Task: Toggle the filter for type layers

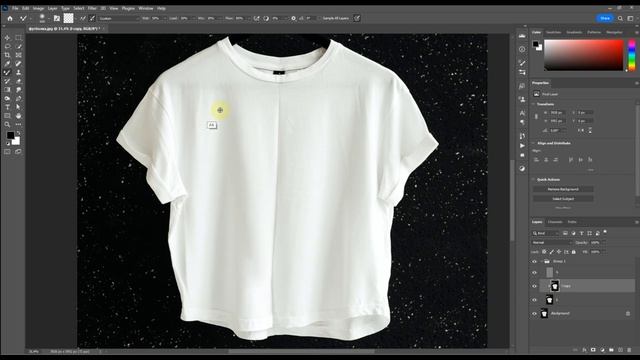Action: pyautogui.click(x=582, y=233)
